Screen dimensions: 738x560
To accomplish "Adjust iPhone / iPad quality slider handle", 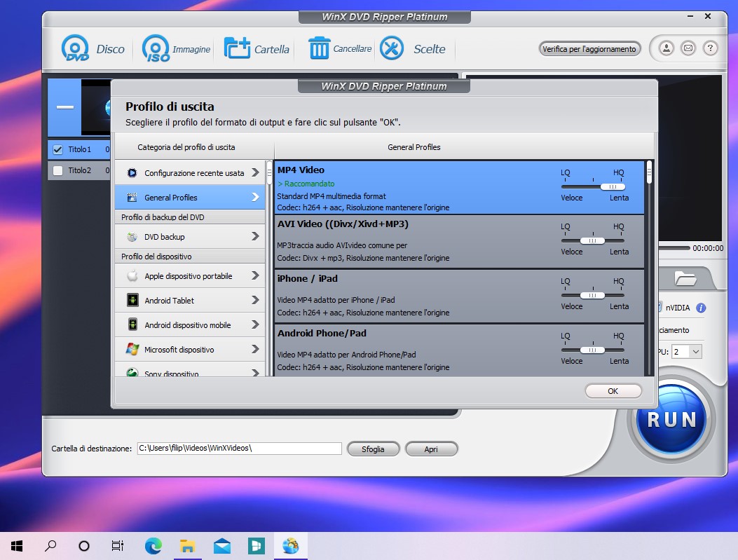I will click(x=592, y=296).
